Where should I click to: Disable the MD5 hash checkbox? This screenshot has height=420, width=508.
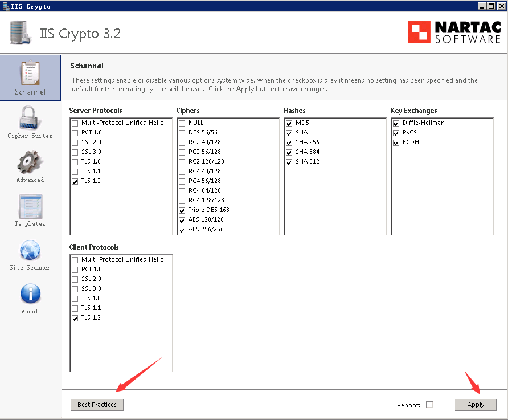pos(289,123)
